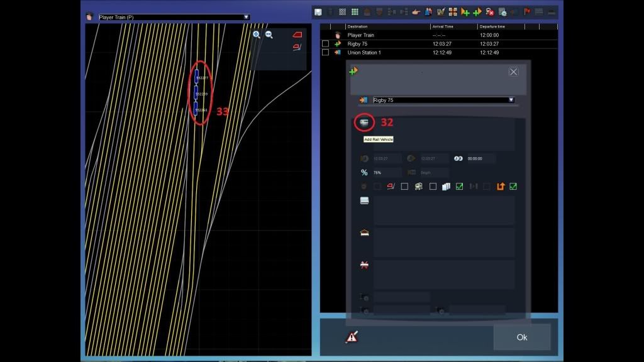Select the Union Station 1 row
Screen dimensions: 644x362
pos(438,53)
